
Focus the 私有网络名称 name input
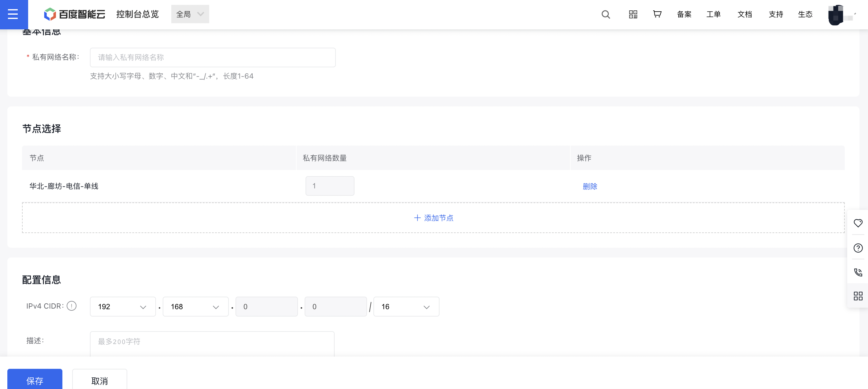coord(213,57)
